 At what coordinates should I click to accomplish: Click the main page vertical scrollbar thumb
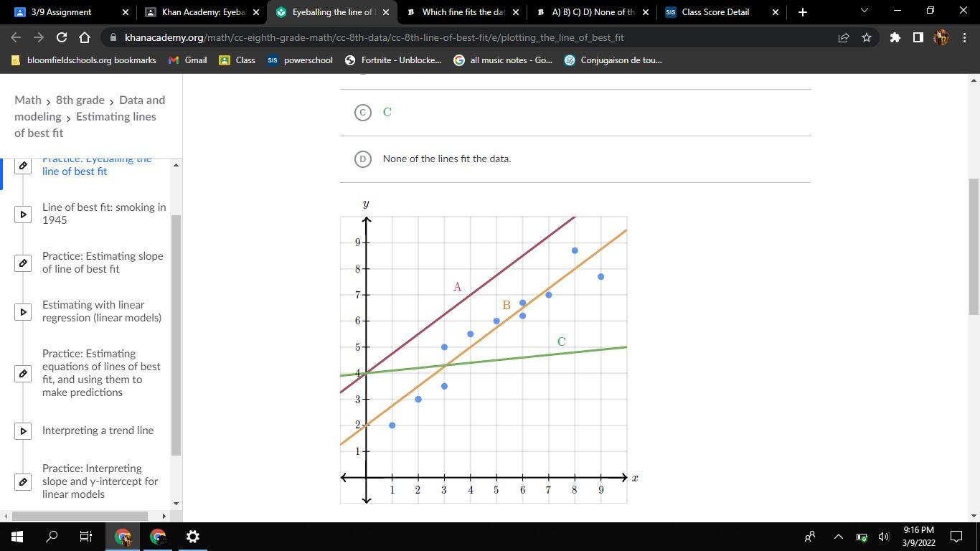(974, 247)
